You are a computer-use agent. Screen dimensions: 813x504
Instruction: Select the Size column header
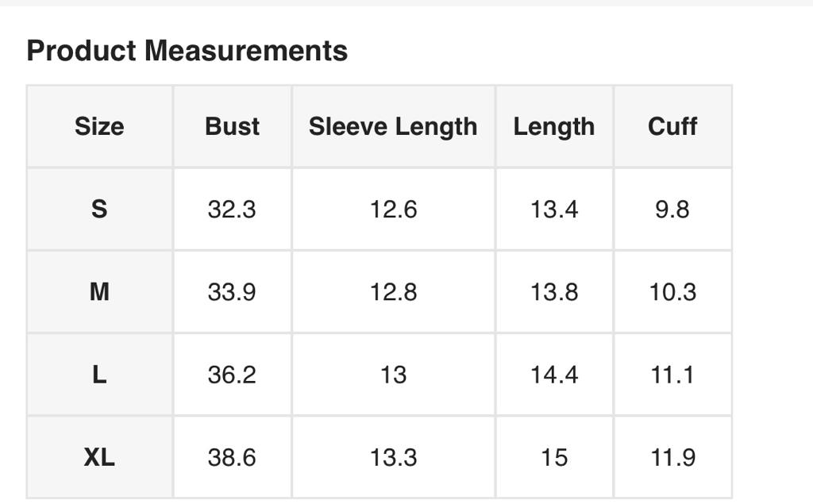99,126
